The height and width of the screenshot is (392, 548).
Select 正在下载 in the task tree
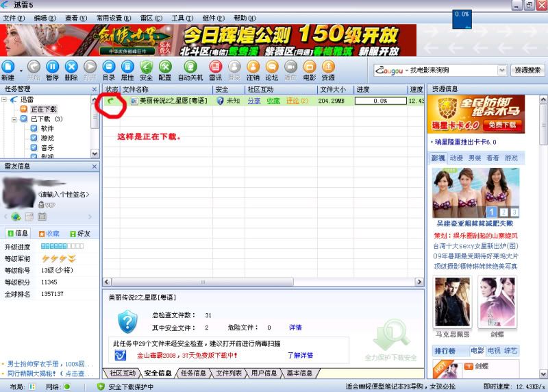click(44, 110)
